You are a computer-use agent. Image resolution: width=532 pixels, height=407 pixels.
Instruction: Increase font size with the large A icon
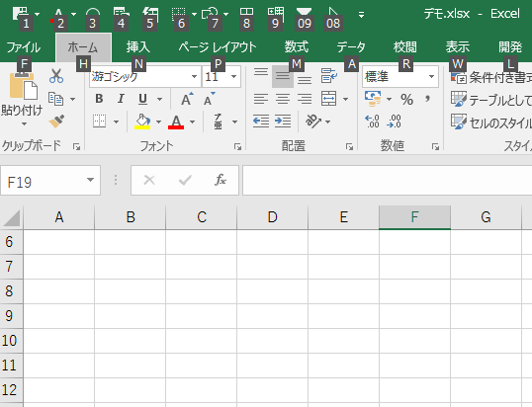click(x=187, y=99)
